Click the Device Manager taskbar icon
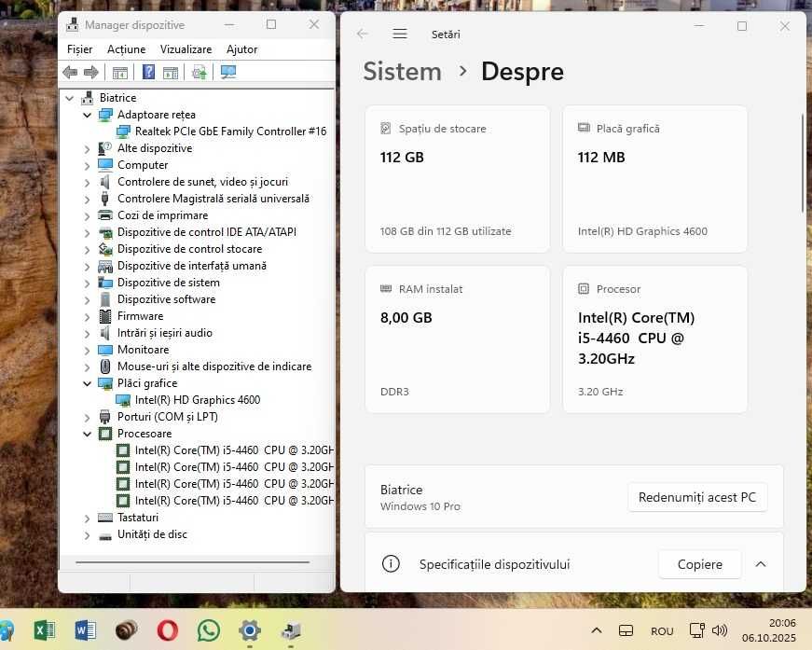 (x=291, y=630)
